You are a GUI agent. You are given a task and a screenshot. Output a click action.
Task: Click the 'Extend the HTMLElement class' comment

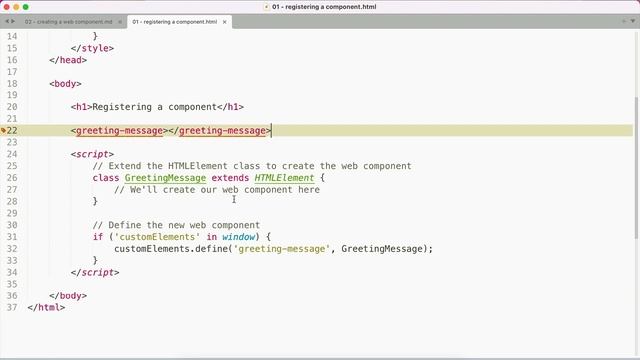pyautogui.click(x=252, y=166)
